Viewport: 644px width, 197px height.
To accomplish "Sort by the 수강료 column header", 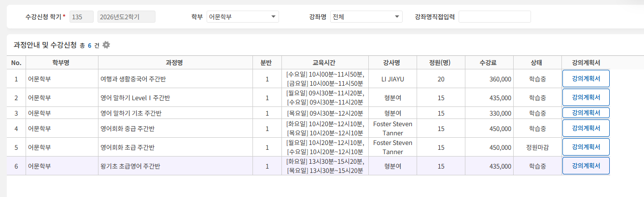I will pyautogui.click(x=489, y=63).
